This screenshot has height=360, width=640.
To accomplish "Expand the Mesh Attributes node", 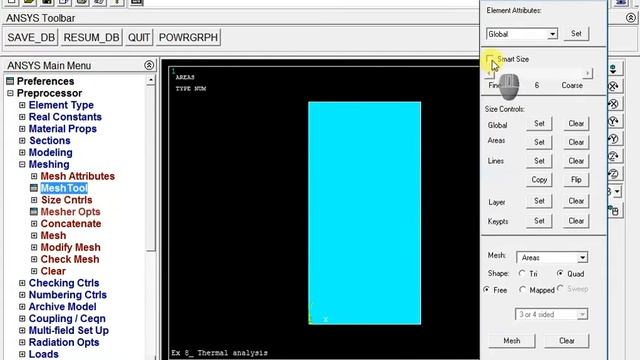I will coord(34,176).
